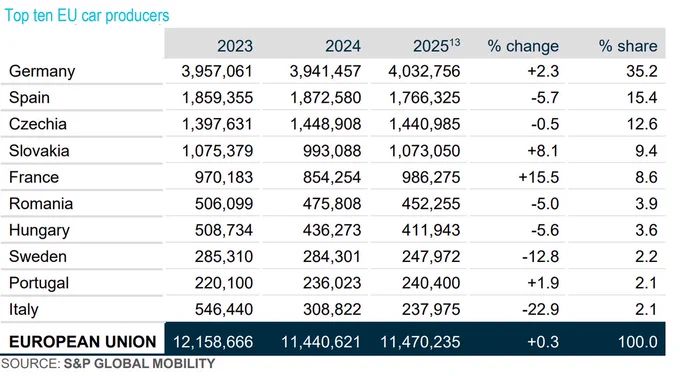
Task: Select Germany's 35.2 percent share
Action: point(642,72)
